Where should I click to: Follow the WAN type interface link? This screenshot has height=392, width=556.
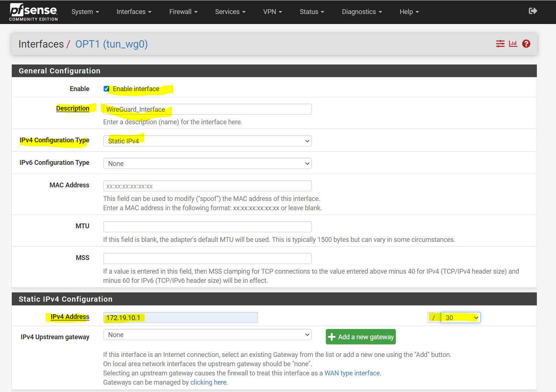pos(351,373)
